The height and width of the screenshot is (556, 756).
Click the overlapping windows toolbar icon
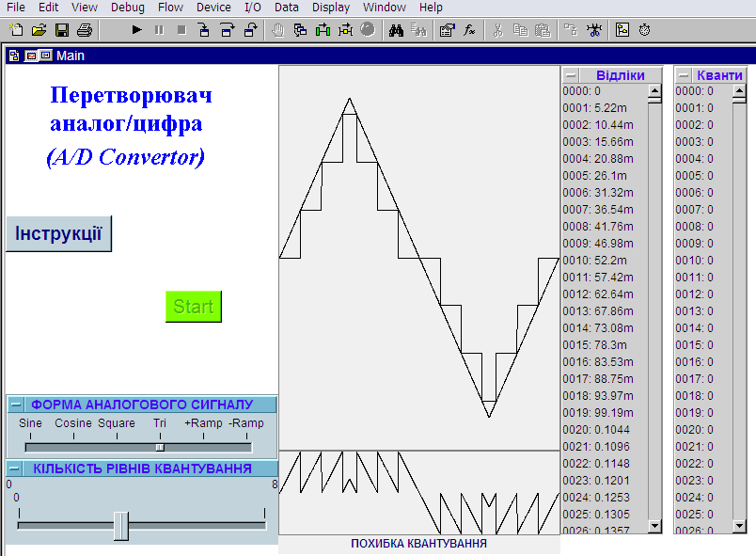point(300,30)
